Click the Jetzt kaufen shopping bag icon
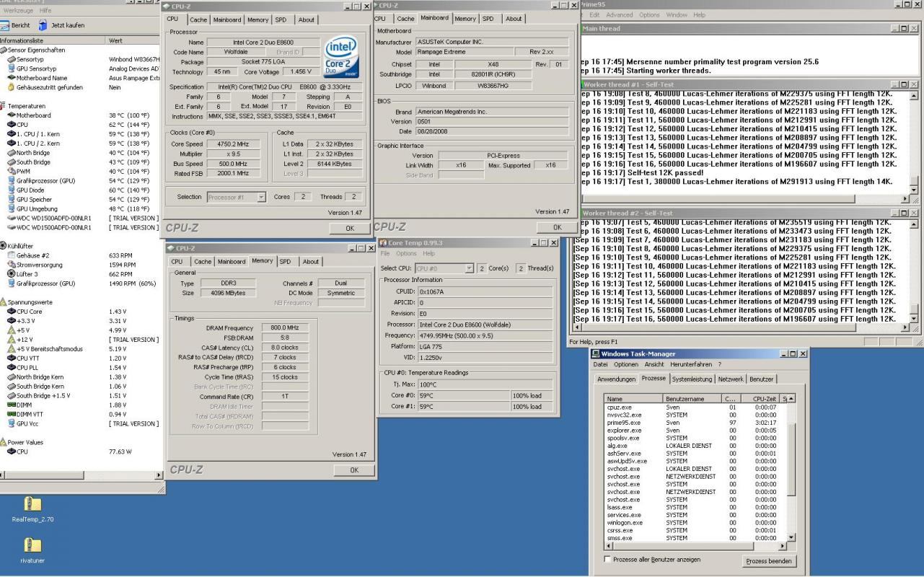 tap(43, 25)
